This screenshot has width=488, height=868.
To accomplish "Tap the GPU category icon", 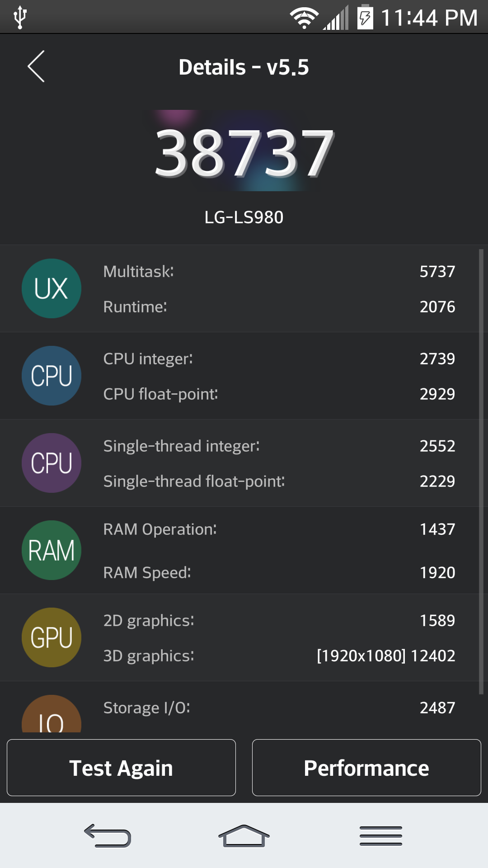I will pyautogui.click(x=51, y=637).
